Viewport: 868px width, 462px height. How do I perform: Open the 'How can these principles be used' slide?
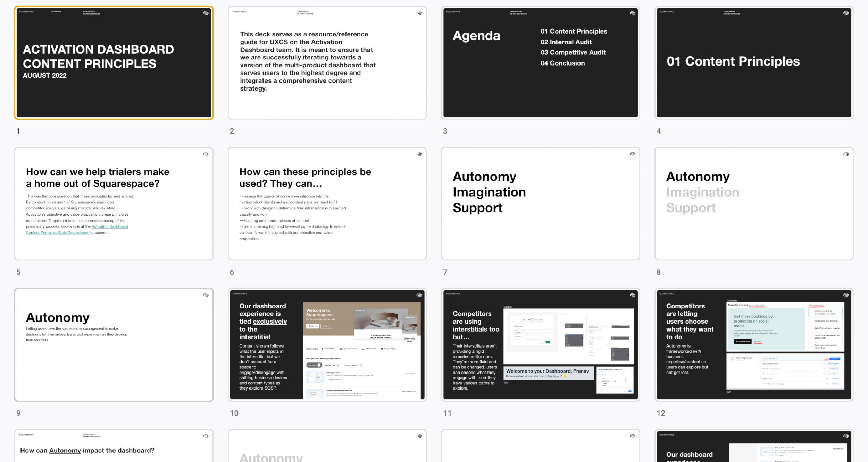click(327, 204)
